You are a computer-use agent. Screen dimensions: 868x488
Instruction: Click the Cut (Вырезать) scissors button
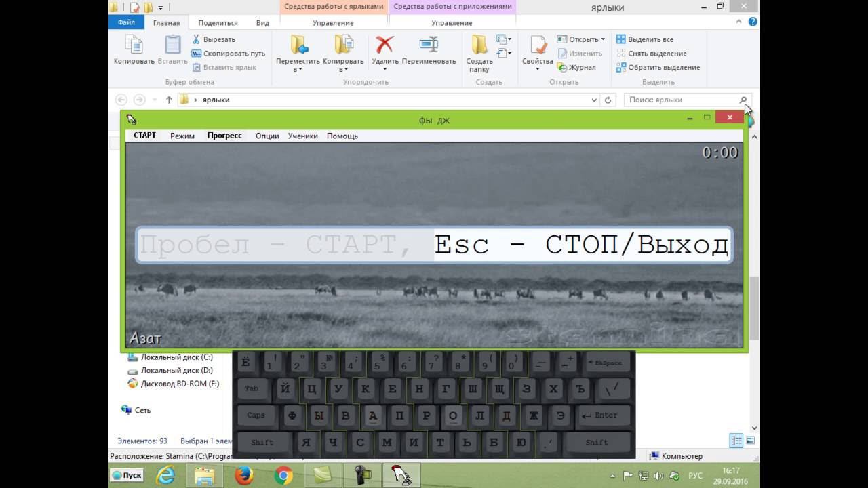click(214, 39)
